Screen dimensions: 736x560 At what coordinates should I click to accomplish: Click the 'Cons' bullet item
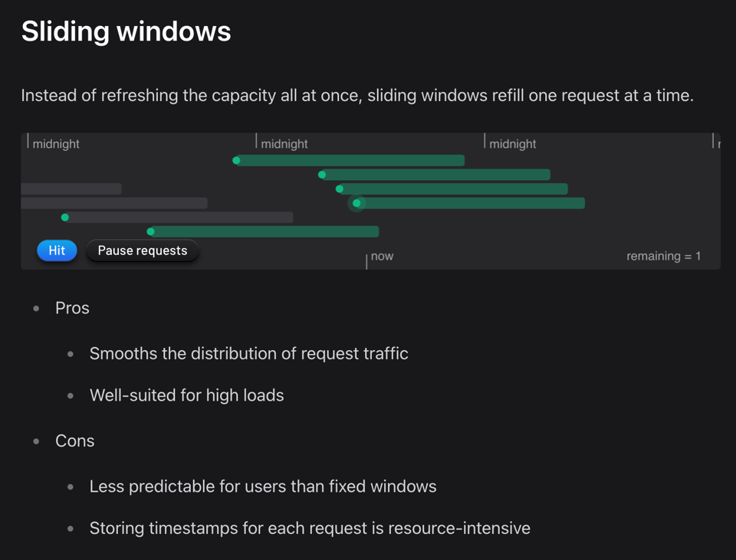point(74,440)
